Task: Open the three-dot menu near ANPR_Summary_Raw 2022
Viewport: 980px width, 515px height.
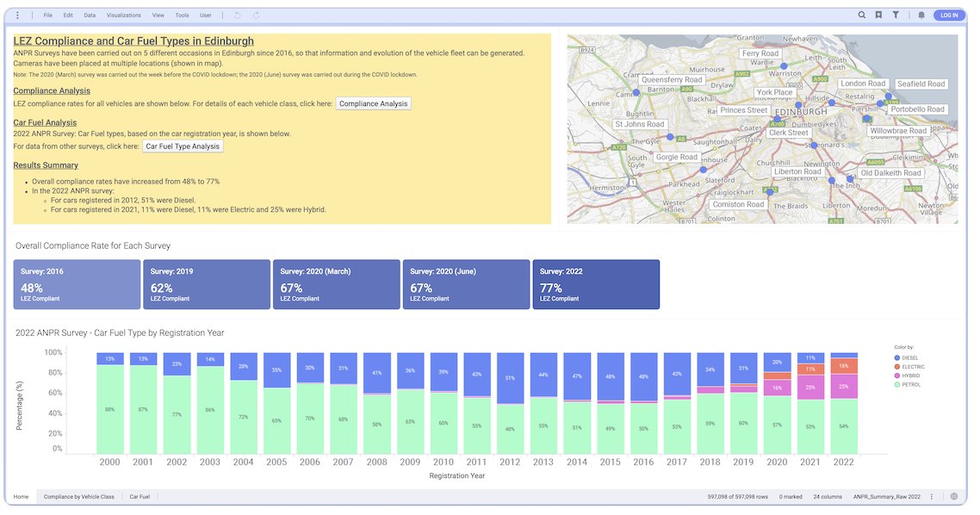Action: coord(933,497)
